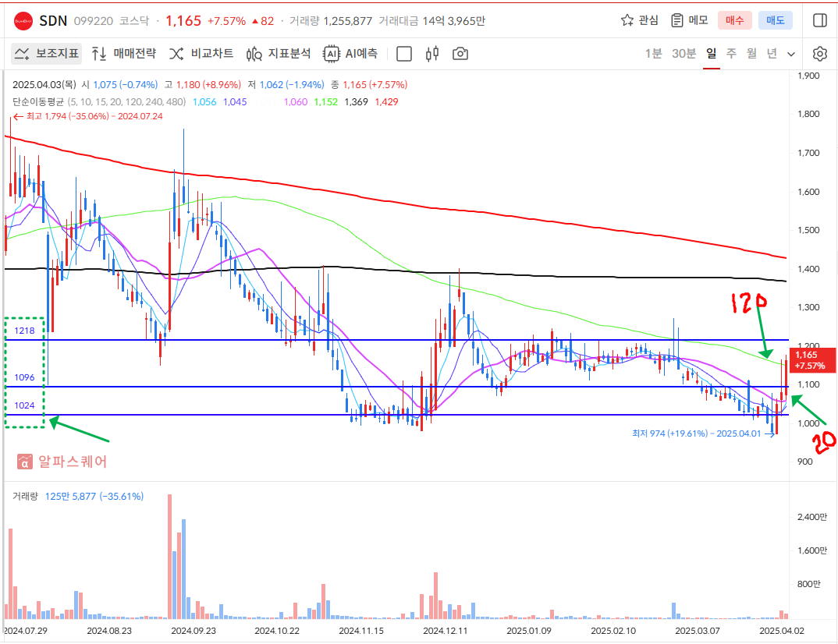Open the 지표분석 indicator analysis tool

[278, 54]
